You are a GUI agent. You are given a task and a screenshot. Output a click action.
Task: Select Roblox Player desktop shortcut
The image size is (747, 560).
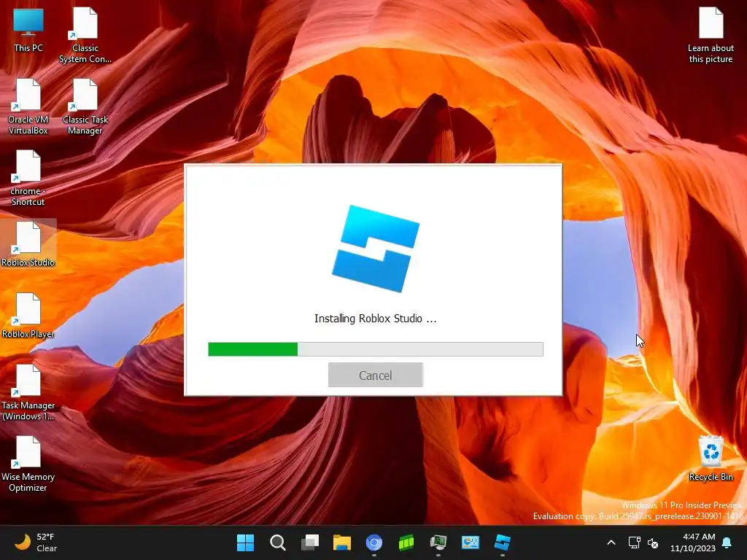tap(28, 315)
